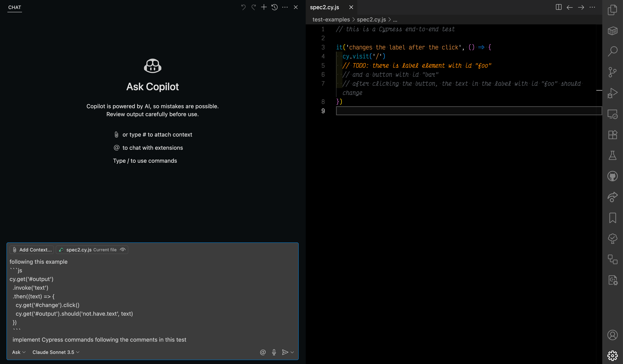
Task: Click the @ mention extensions icon
Action: pyautogui.click(x=263, y=352)
